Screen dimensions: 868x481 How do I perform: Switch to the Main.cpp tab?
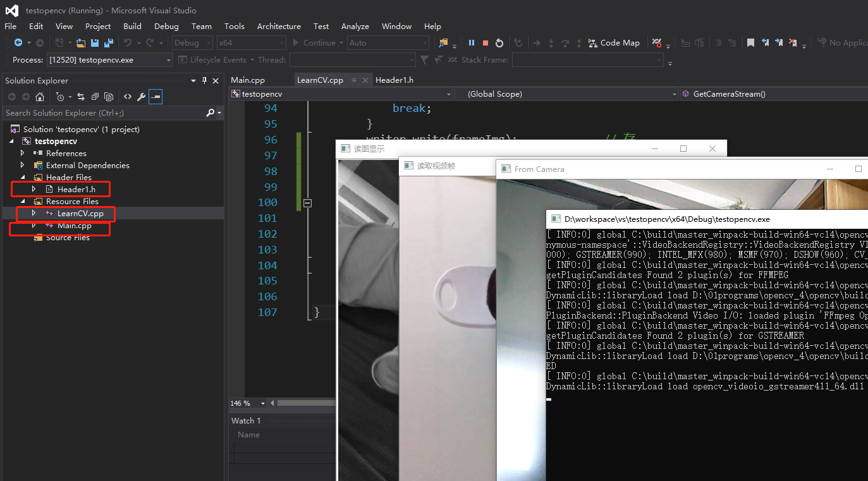248,80
